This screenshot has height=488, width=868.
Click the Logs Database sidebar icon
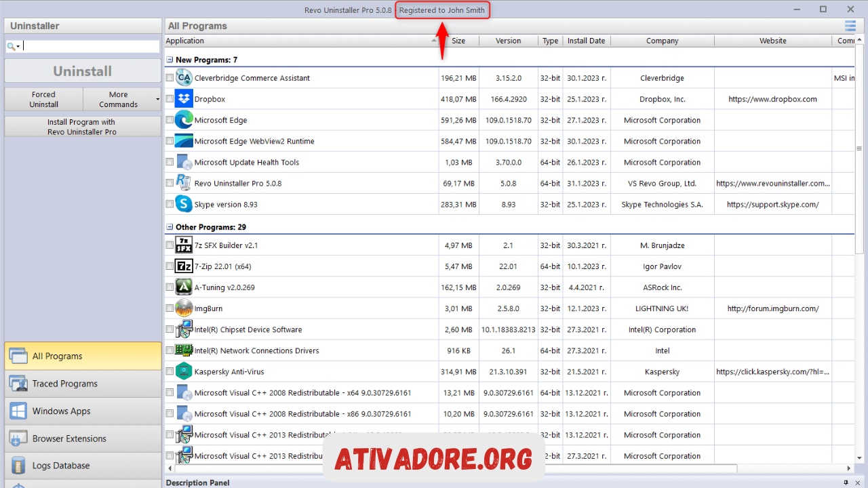(x=18, y=466)
